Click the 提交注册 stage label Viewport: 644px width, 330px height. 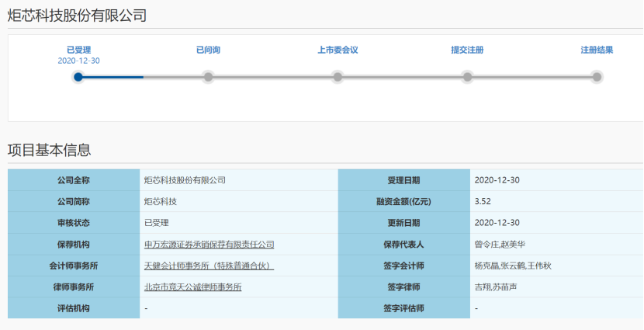pyautogui.click(x=467, y=50)
